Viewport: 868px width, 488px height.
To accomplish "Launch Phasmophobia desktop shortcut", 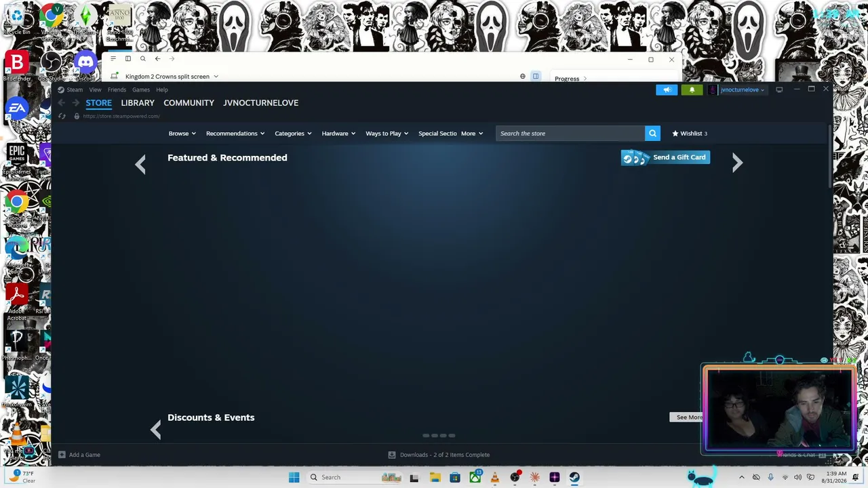I will coord(17,346).
